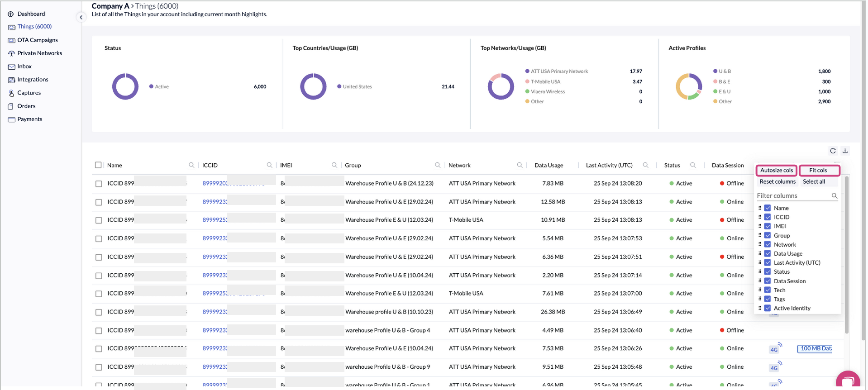868x390 pixels.
Task: Click the Network column search icon
Action: (x=520, y=165)
